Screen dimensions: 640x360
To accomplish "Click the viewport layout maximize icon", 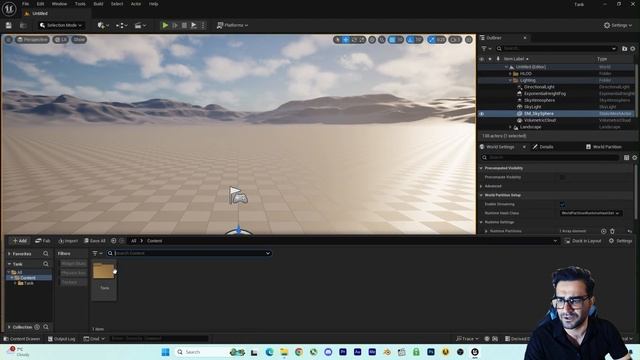I will click(469, 40).
